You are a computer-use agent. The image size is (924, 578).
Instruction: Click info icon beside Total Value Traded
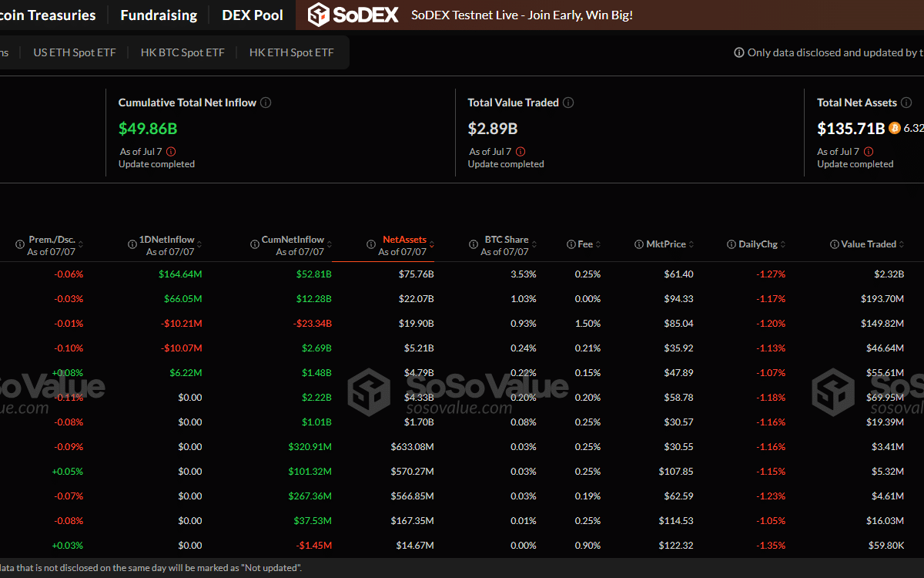568,102
